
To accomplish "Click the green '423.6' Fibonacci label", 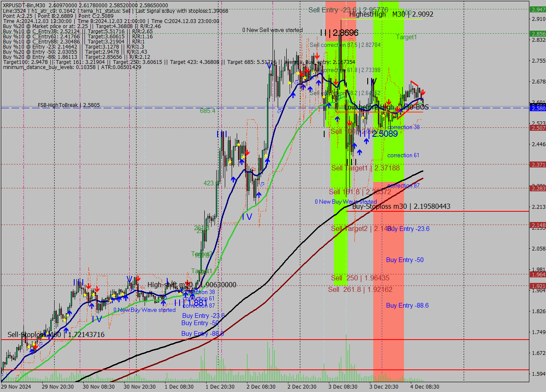I will [x=211, y=183].
